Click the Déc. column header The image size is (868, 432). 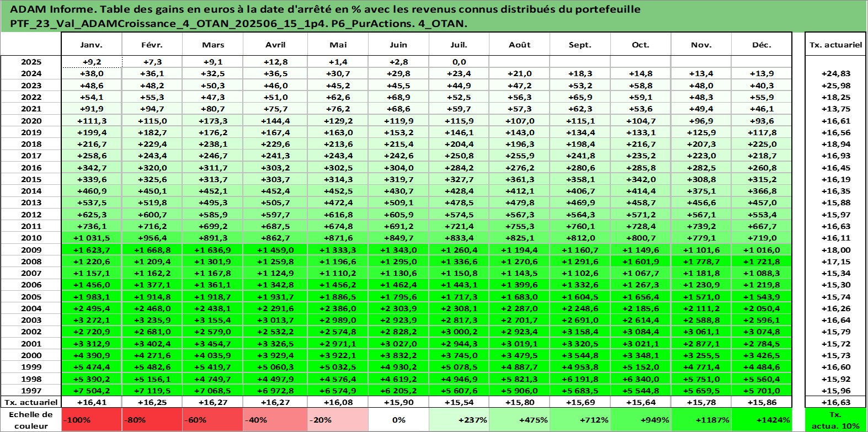click(762, 45)
